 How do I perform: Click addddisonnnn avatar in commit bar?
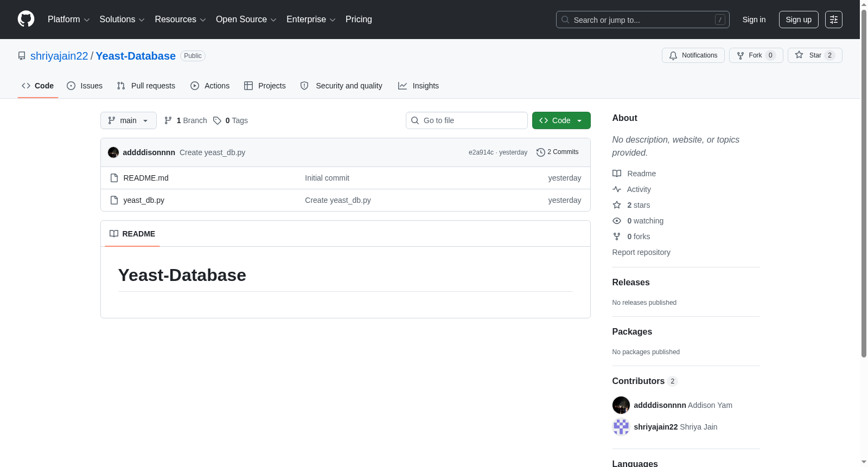coord(113,152)
